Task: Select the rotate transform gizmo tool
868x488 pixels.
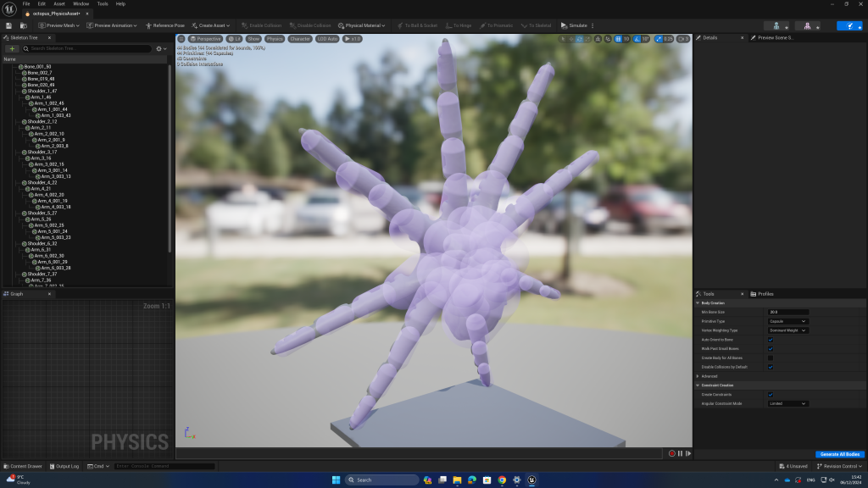Action: 579,39
